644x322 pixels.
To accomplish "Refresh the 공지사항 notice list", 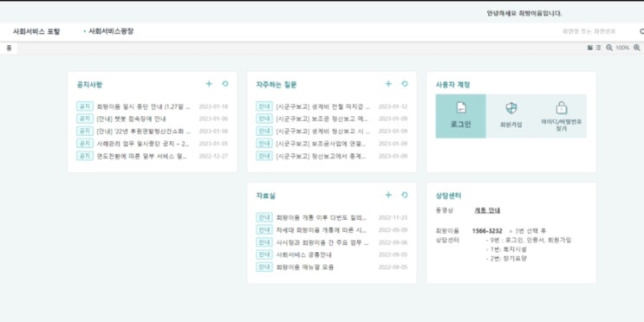I will pyautogui.click(x=225, y=84).
